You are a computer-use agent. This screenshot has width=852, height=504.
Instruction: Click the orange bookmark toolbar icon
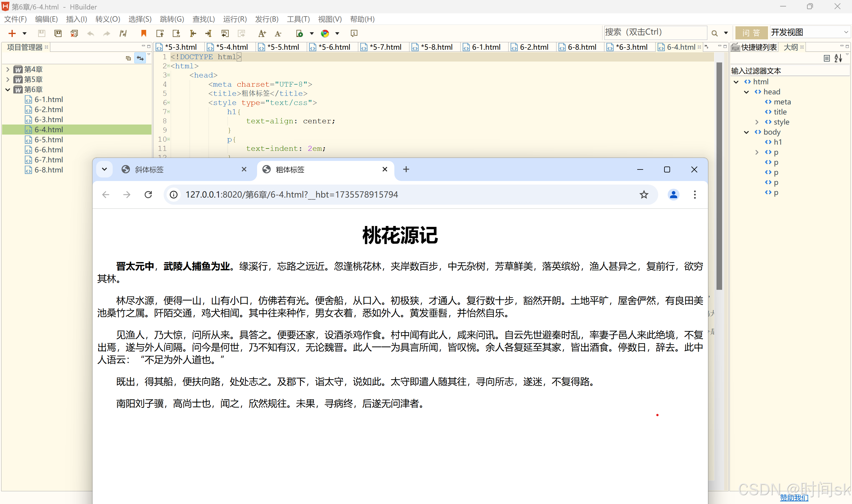[144, 33]
